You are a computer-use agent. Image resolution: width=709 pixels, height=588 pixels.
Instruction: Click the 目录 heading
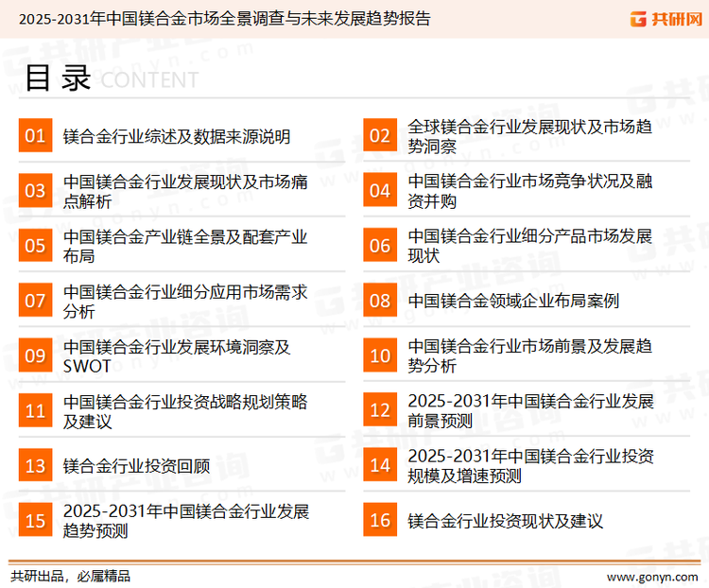pos(58,78)
